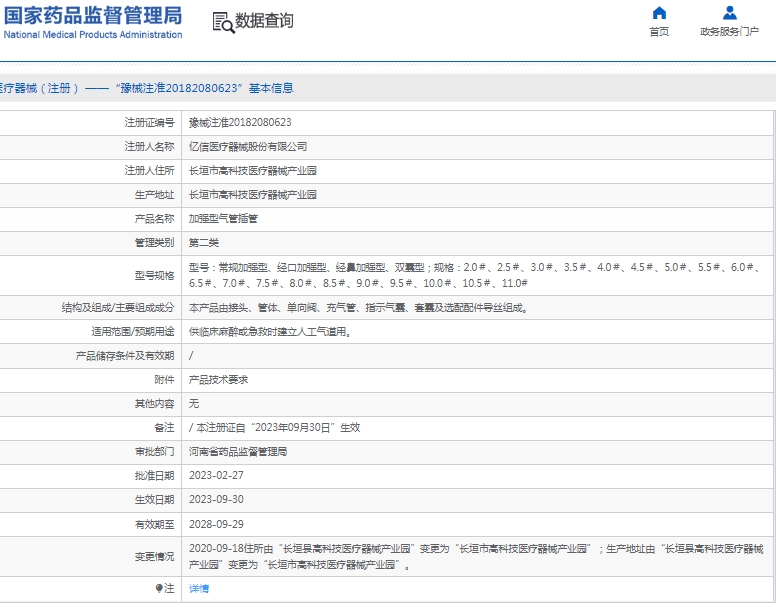Screen dimensions: 776x607
Task: Select intended use text 供临床麻醉或急救时建立人工气道用
Action: coord(270,331)
